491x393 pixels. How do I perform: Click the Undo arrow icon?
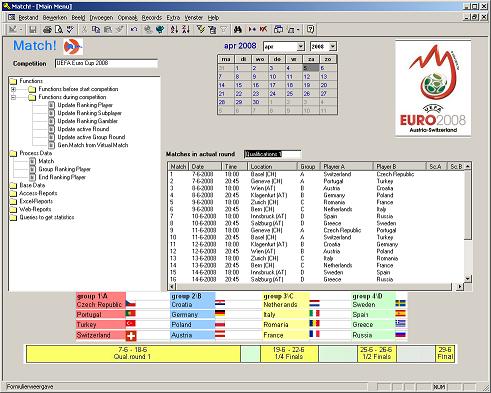pos(134,30)
